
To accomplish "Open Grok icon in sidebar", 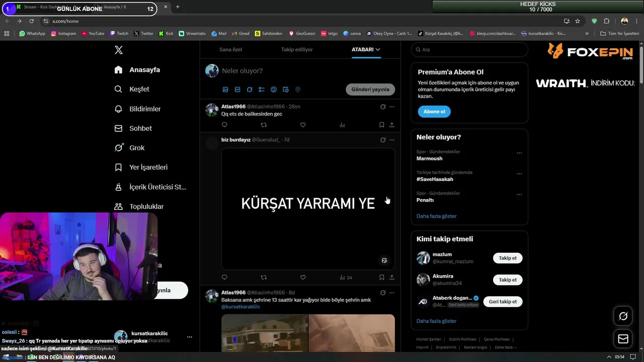I will tap(118, 148).
